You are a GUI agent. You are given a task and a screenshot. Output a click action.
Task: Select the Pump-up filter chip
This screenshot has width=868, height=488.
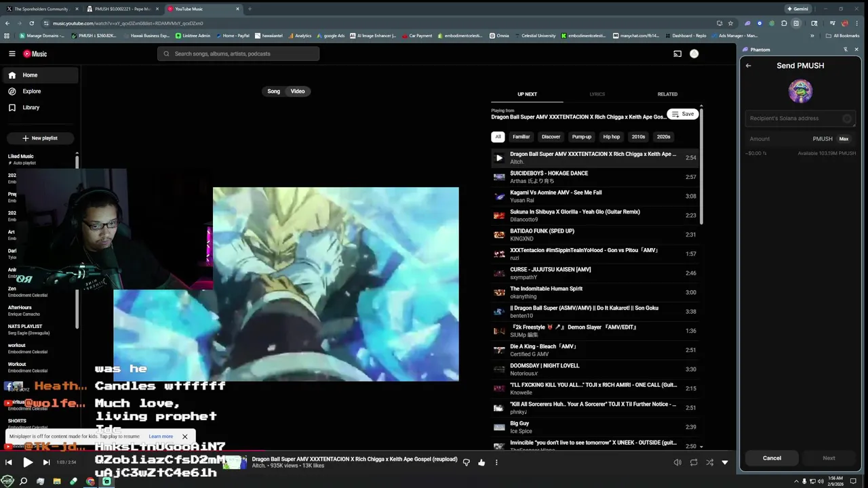tap(582, 137)
